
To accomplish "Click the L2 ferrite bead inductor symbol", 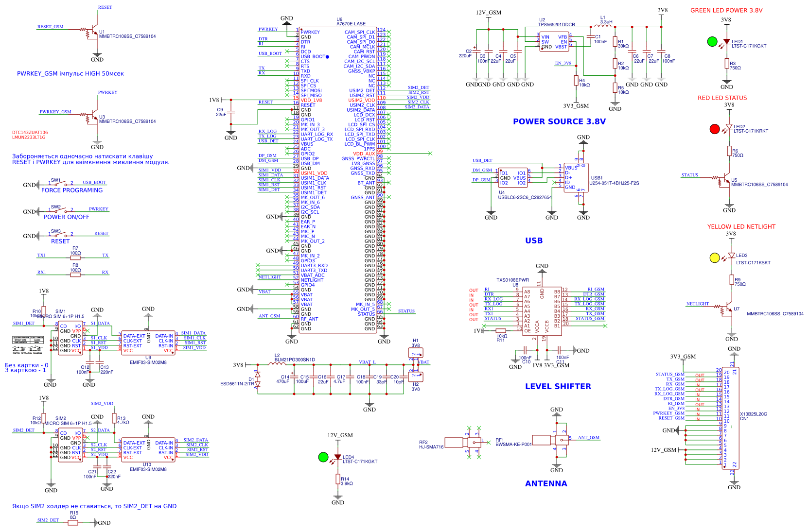I will point(277,363).
